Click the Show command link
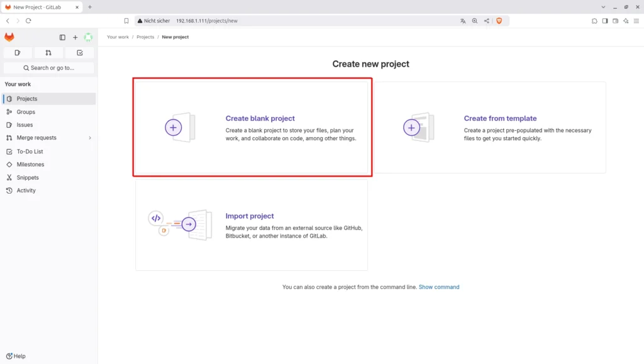The height and width of the screenshot is (364, 644). pyautogui.click(x=439, y=287)
